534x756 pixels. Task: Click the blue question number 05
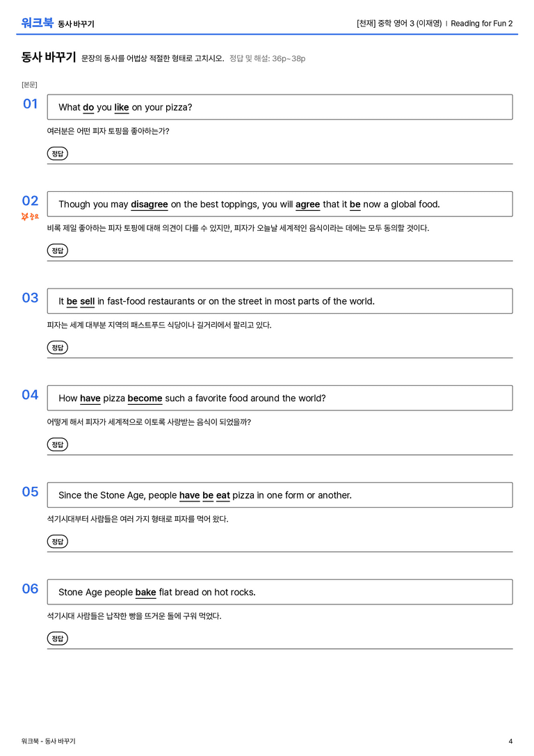click(30, 491)
